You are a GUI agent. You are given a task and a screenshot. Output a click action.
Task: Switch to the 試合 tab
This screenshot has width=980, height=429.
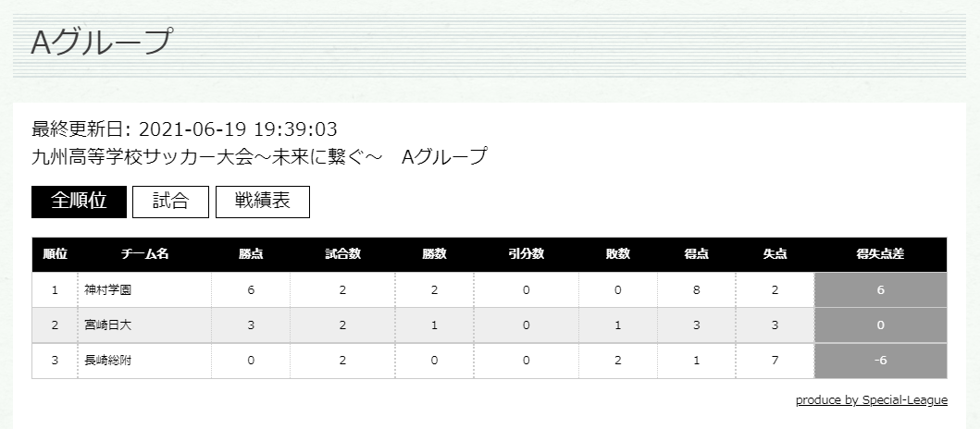pos(170,201)
